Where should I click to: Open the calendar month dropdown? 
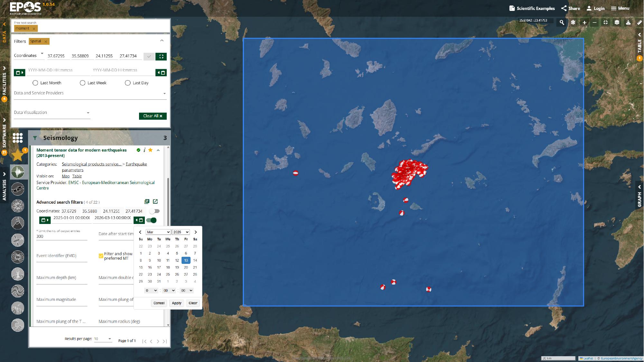158,232
